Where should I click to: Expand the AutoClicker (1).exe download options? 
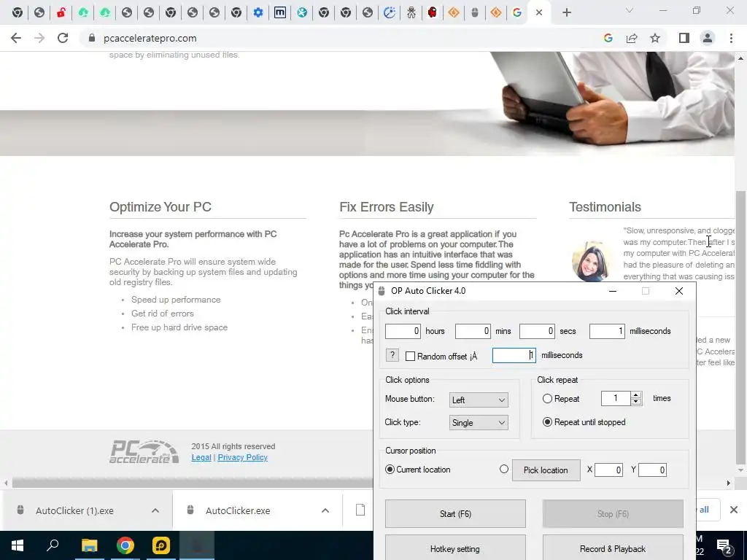pos(155,510)
